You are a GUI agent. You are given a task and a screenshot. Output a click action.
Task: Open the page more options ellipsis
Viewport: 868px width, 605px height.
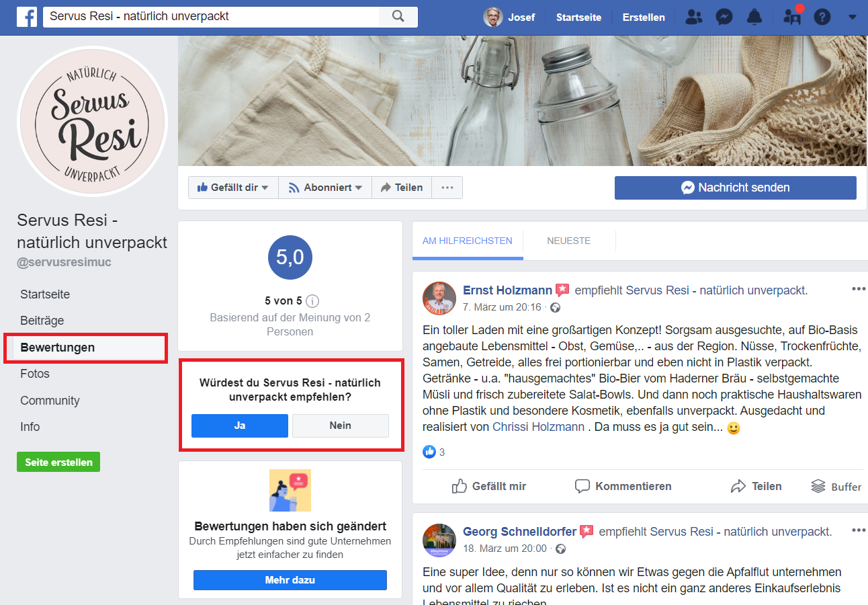click(x=447, y=188)
